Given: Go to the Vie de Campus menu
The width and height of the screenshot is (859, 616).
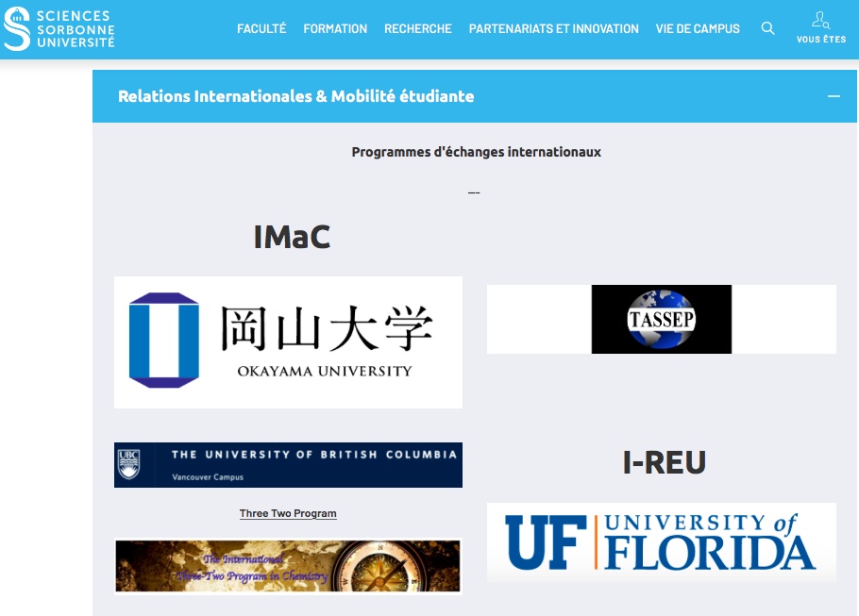Looking at the screenshot, I should point(698,29).
